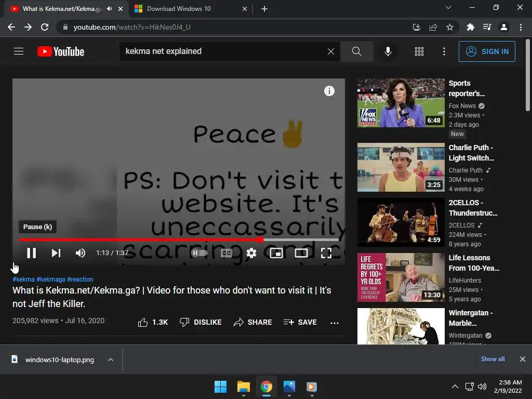This screenshot has width=532, height=399.
Task: Open media controls in Chrome toolbar
Action: [x=487, y=27]
